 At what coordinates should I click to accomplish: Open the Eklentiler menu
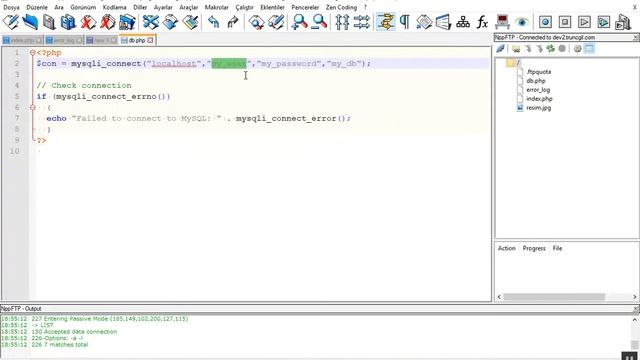click(x=272, y=7)
